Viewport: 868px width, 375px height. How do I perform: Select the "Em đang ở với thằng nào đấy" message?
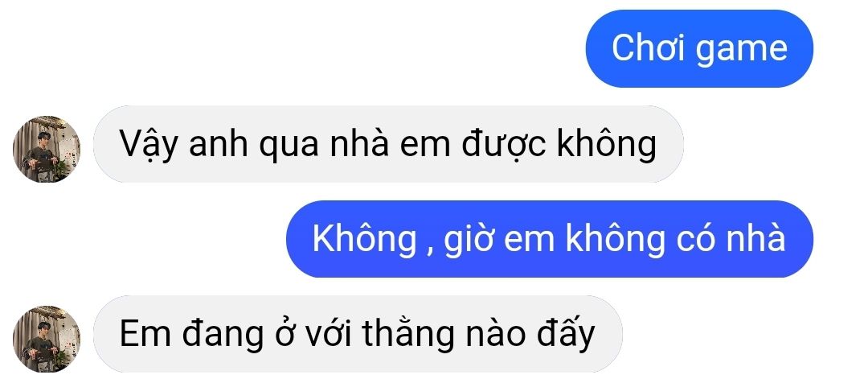358,334
